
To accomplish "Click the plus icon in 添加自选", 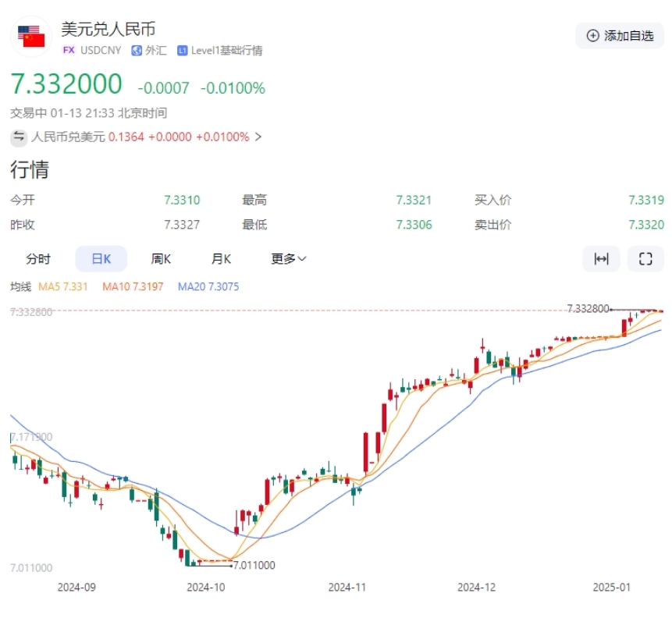I will [592, 36].
